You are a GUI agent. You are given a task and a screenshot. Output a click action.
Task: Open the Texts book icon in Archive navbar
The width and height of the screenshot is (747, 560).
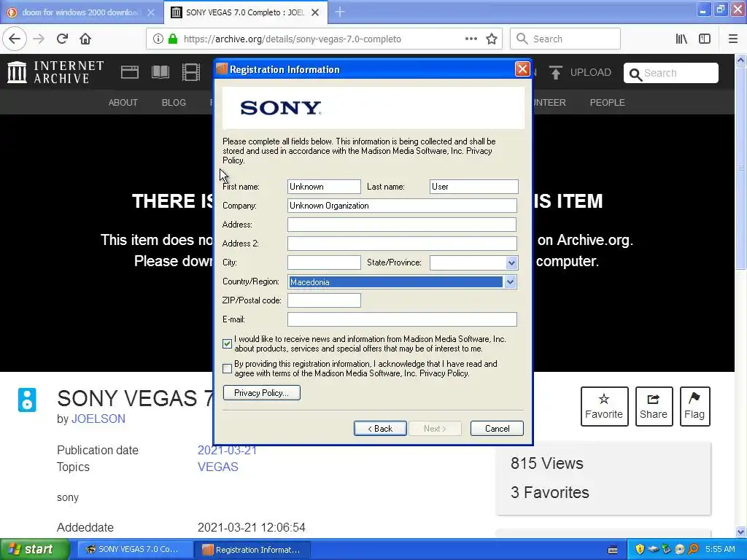pos(160,72)
